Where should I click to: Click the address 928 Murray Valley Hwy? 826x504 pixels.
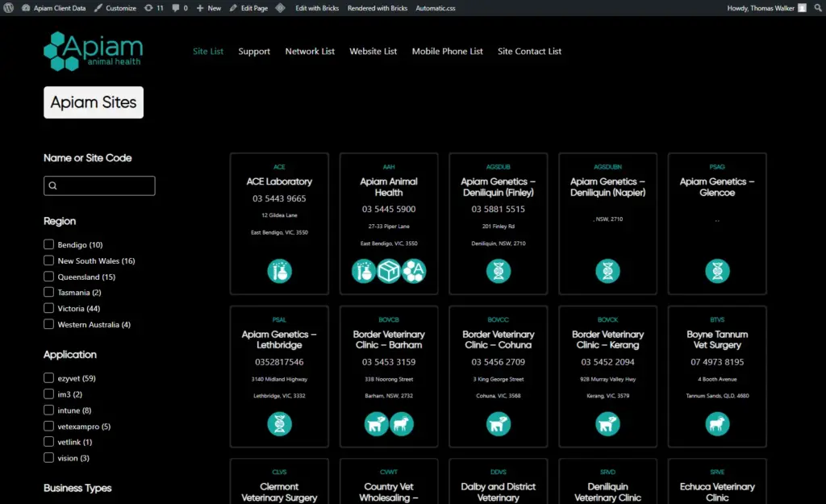pos(608,379)
